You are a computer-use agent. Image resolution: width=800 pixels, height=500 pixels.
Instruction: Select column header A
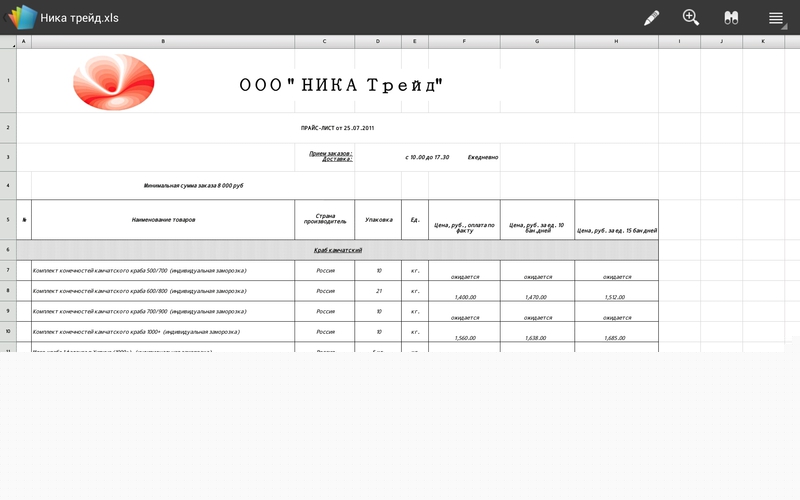(x=23, y=41)
